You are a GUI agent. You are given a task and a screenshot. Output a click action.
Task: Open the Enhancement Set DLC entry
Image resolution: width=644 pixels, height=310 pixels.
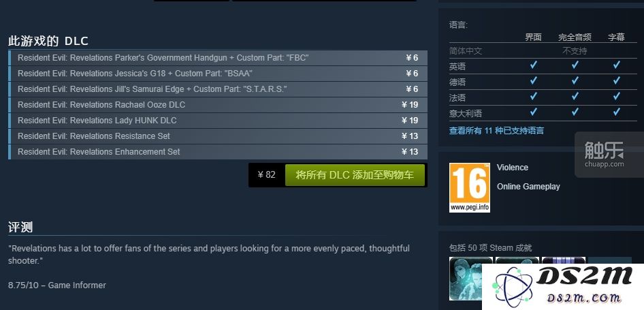(x=218, y=152)
